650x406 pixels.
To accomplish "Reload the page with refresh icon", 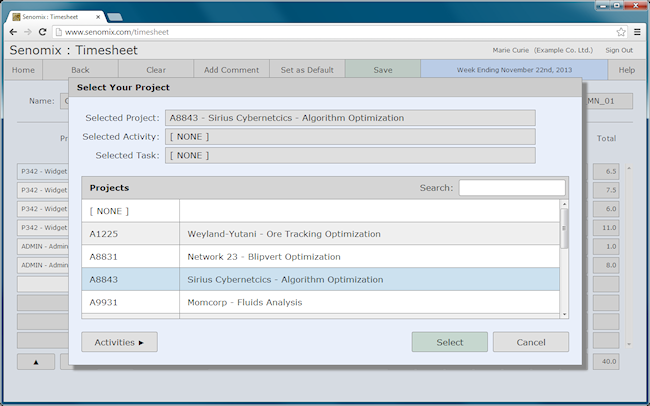I will (42, 32).
